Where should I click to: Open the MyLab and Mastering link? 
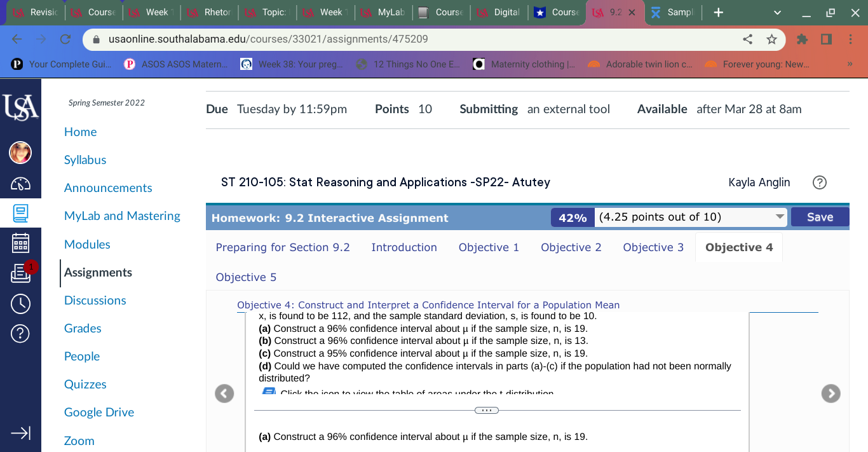122,216
